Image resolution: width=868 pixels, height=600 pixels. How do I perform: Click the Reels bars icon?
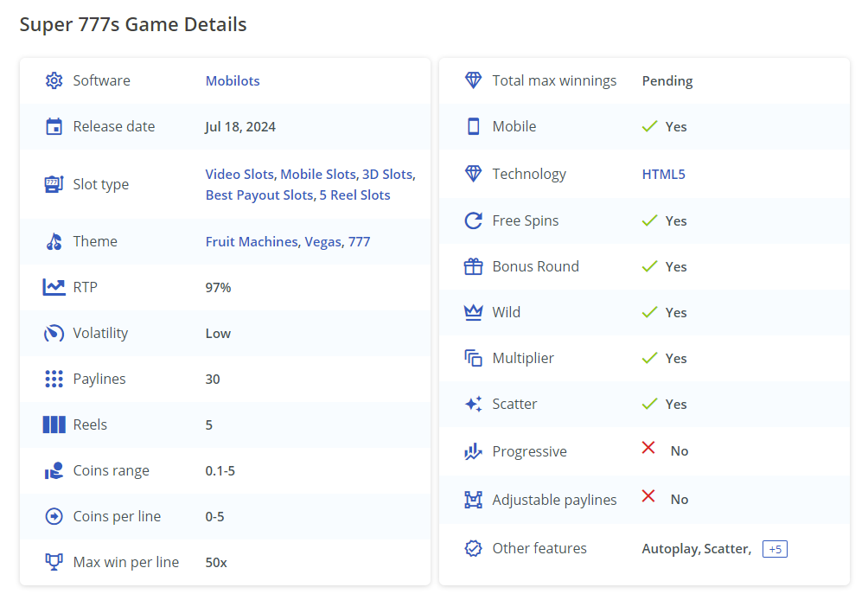point(54,425)
